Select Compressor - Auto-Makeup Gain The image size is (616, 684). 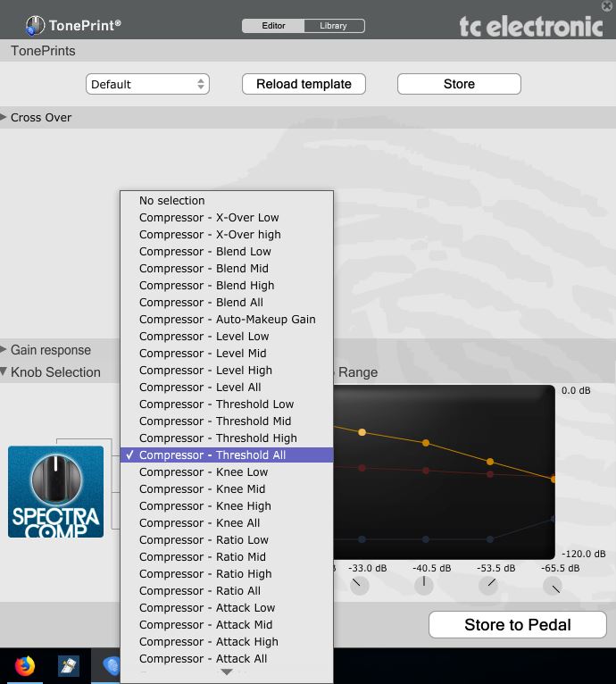[x=227, y=320]
